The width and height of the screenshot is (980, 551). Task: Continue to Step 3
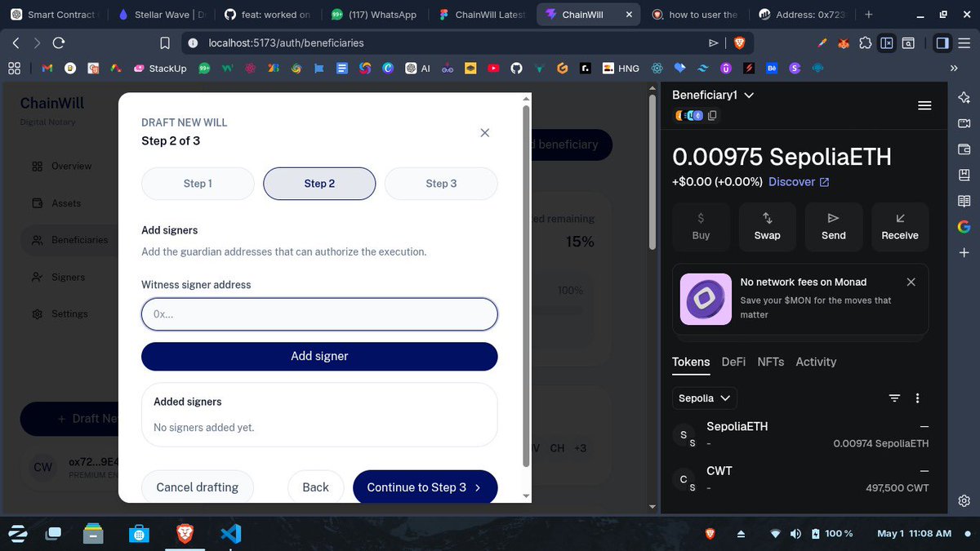coord(425,487)
